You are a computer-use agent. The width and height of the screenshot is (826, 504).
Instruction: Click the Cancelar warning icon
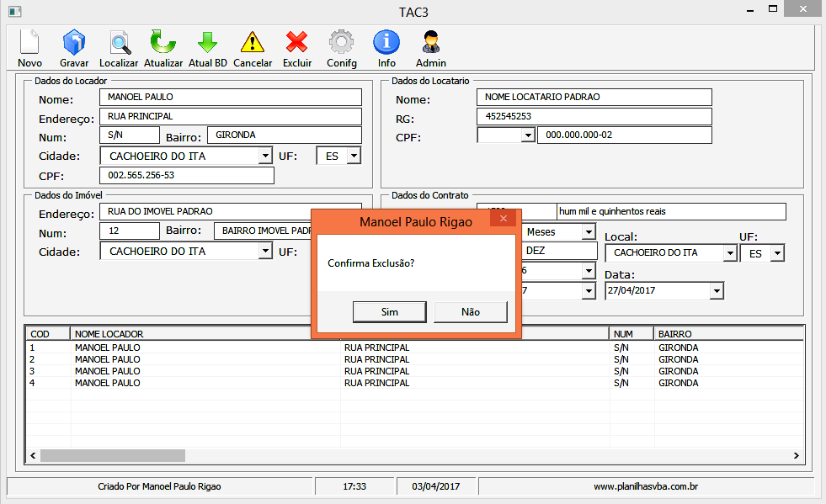point(253,43)
